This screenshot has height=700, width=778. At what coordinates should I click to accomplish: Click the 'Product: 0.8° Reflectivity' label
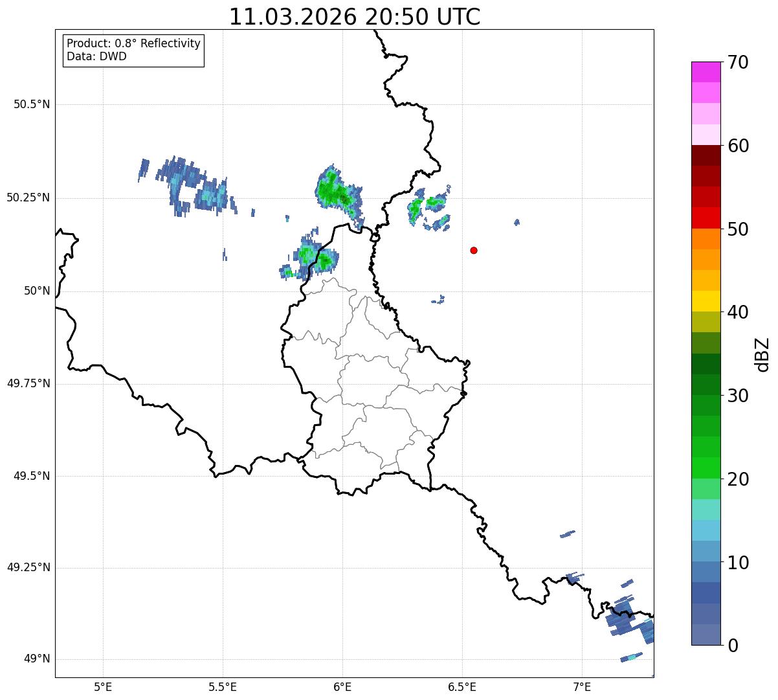134,43
